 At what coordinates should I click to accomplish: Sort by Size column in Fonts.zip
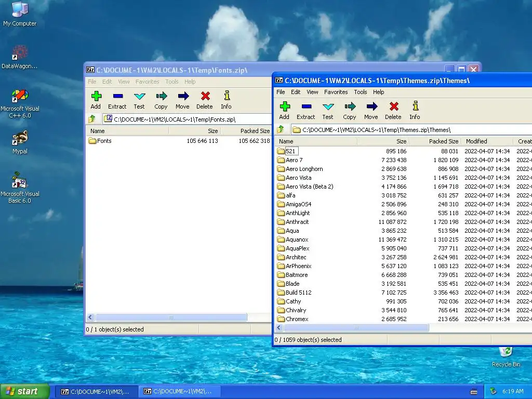coord(194,130)
